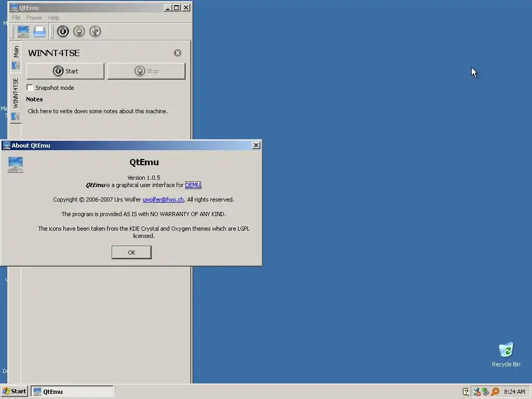Maximize the QtEmu main window

click(x=177, y=7)
